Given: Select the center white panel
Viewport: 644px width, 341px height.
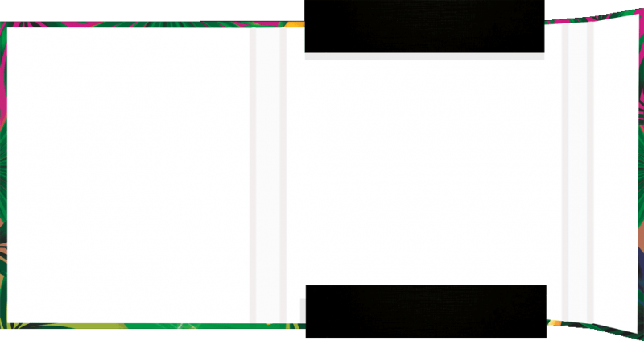Looking at the screenshot, I should point(425,173).
